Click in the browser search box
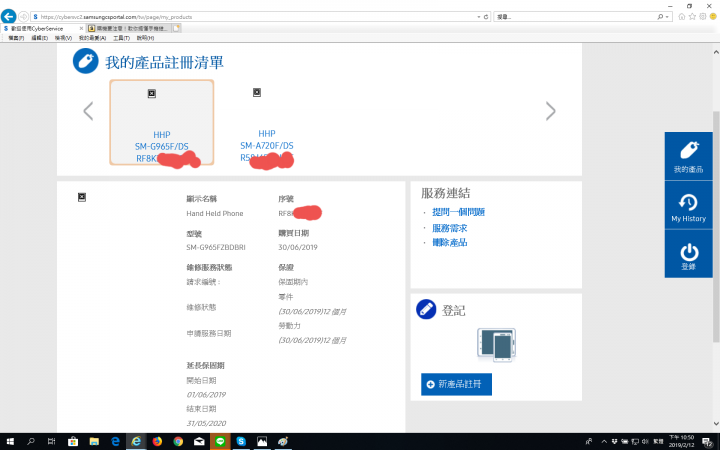Image resolution: width=720 pixels, height=450 pixels. (x=574, y=17)
